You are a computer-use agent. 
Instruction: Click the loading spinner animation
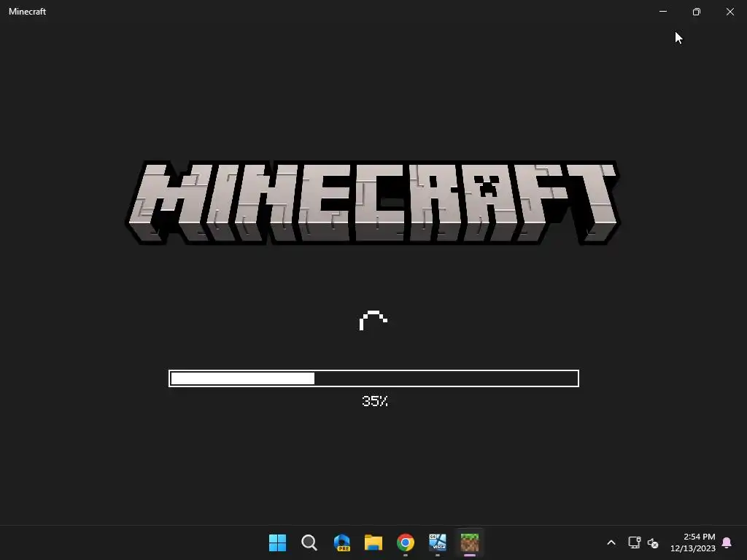373,321
